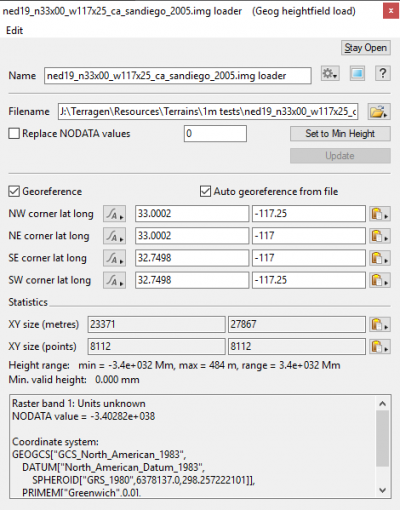400x510 pixels.
Task: Click the first XY size (points) field 8112
Action: click(156, 347)
